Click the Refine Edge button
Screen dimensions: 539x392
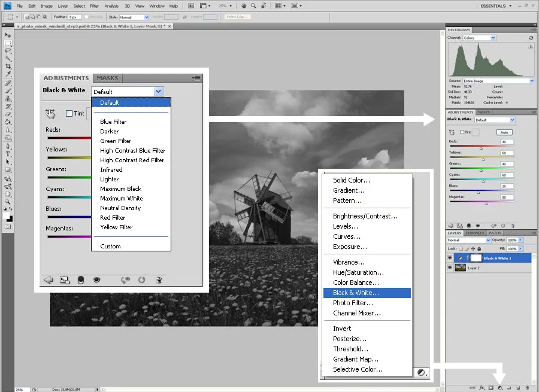[237, 17]
